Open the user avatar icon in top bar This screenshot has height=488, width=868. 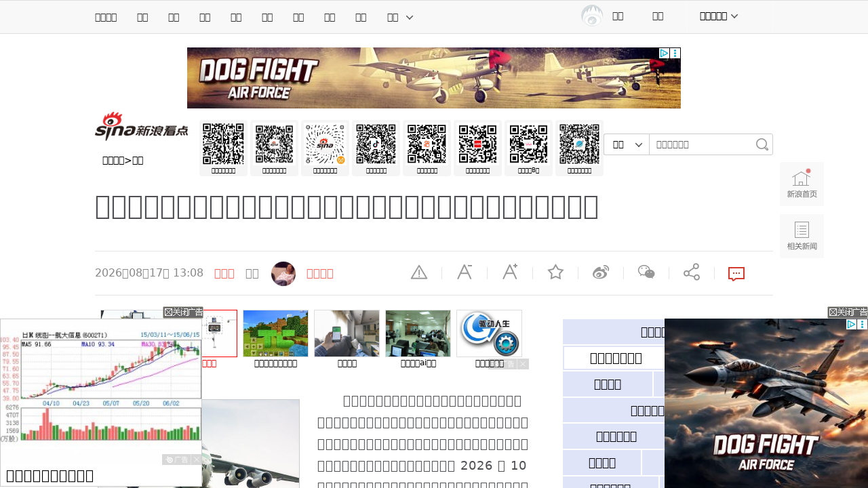click(x=592, y=16)
